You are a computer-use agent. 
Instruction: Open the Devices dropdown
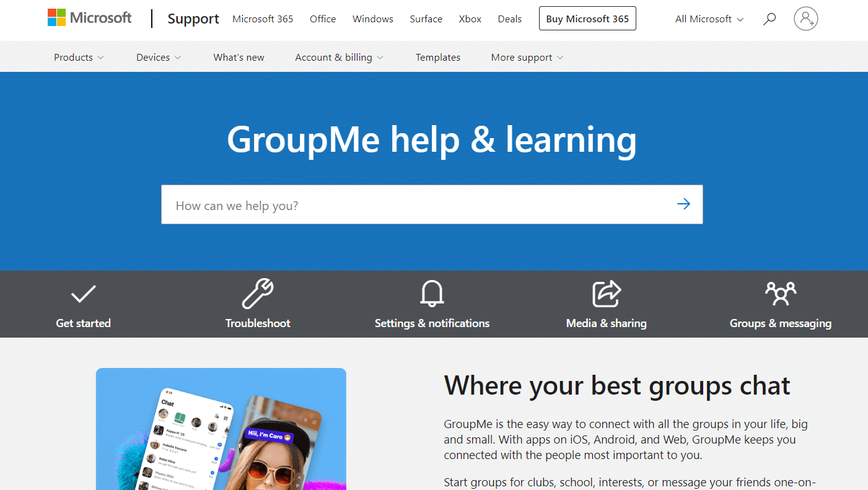[x=158, y=56]
